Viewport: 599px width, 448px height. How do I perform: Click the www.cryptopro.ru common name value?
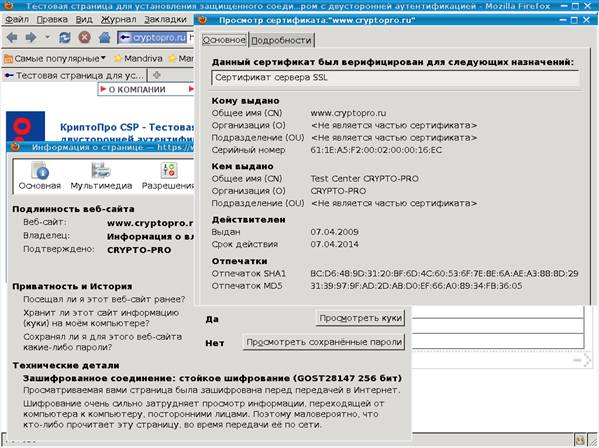pyautogui.click(x=348, y=113)
